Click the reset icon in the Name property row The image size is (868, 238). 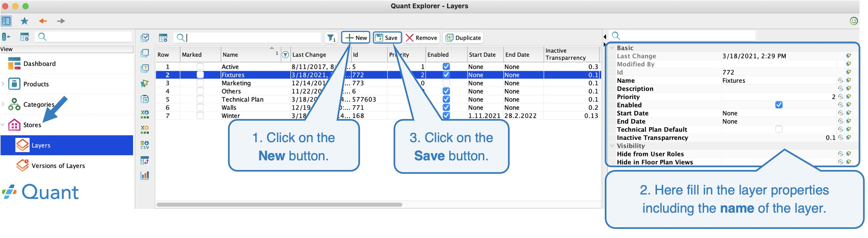840,80
